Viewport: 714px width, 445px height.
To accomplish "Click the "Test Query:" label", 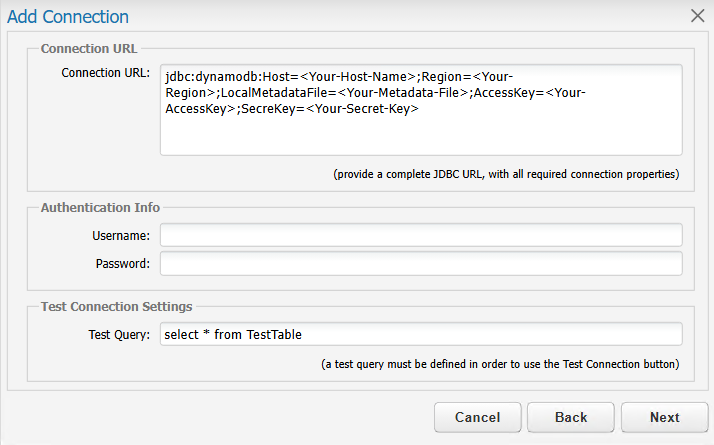I will pos(119,335).
